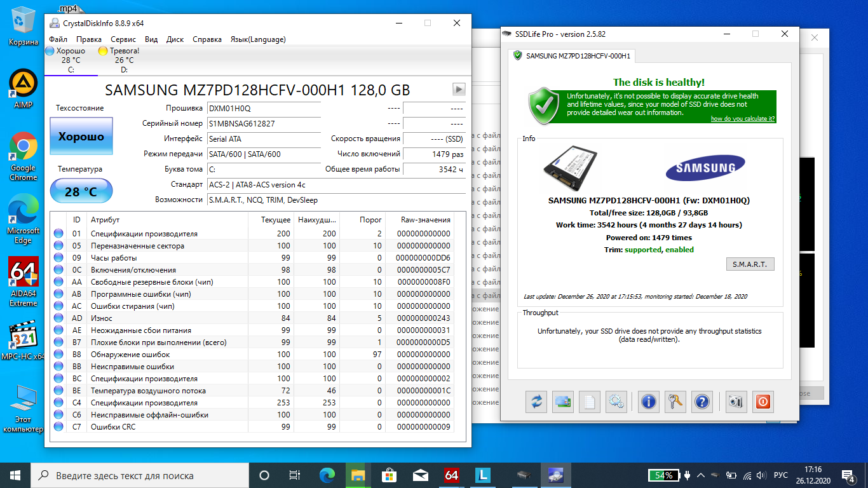Click the Общее время работы value 3542 ч
The image size is (868, 488).
click(434, 169)
